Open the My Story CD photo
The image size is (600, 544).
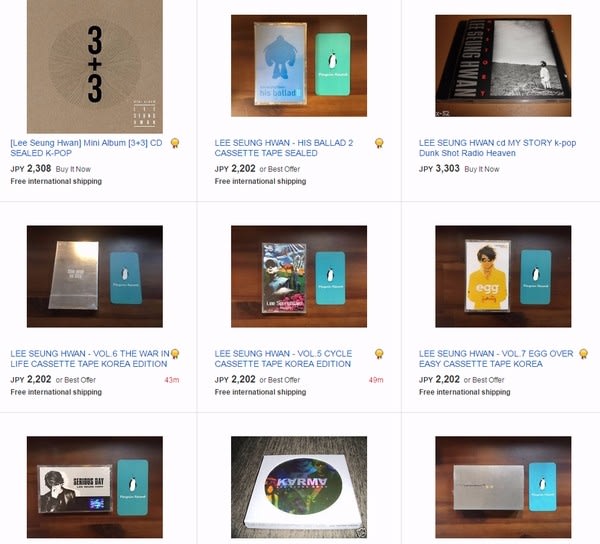point(503,65)
